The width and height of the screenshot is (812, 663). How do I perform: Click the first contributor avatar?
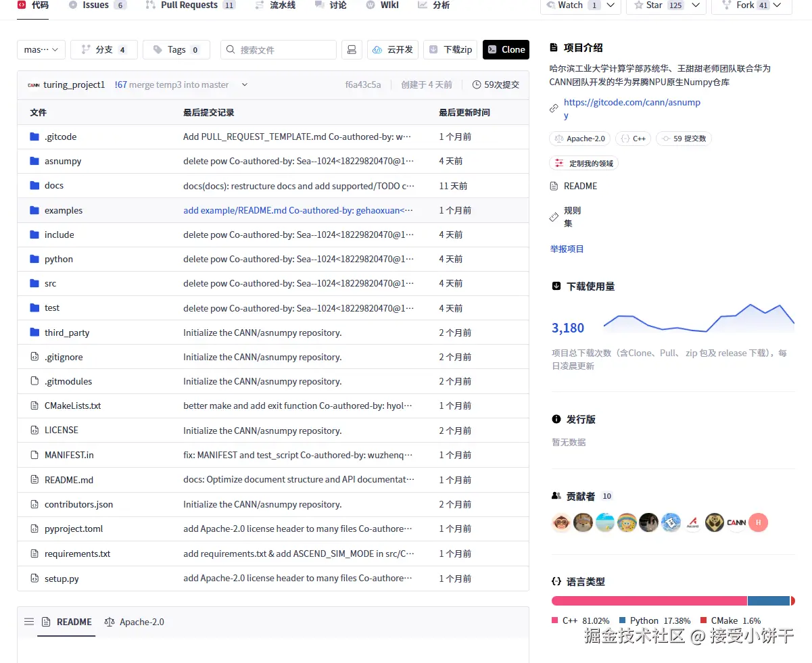tap(561, 522)
